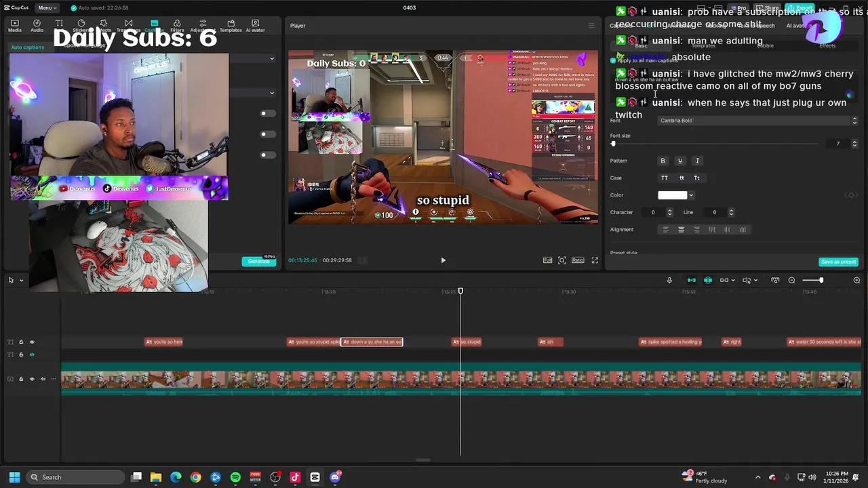Image resolution: width=868 pixels, height=488 pixels.
Task: Click the taskbar Search box
Action: click(75, 477)
